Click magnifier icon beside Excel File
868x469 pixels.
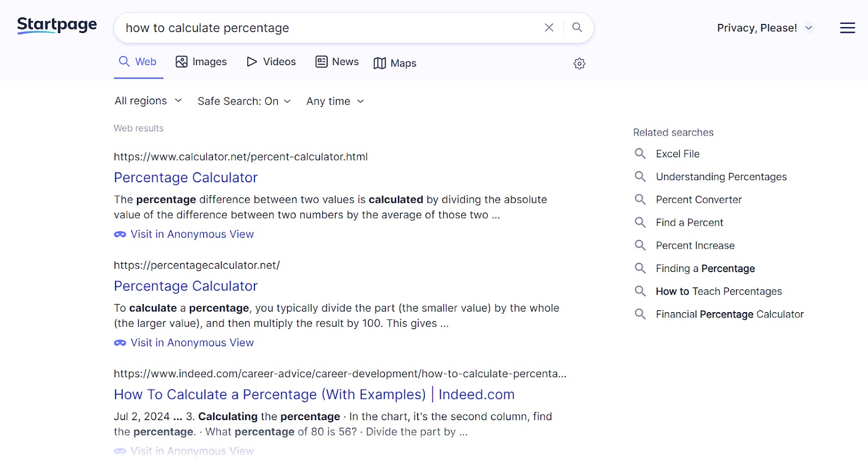coord(640,154)
